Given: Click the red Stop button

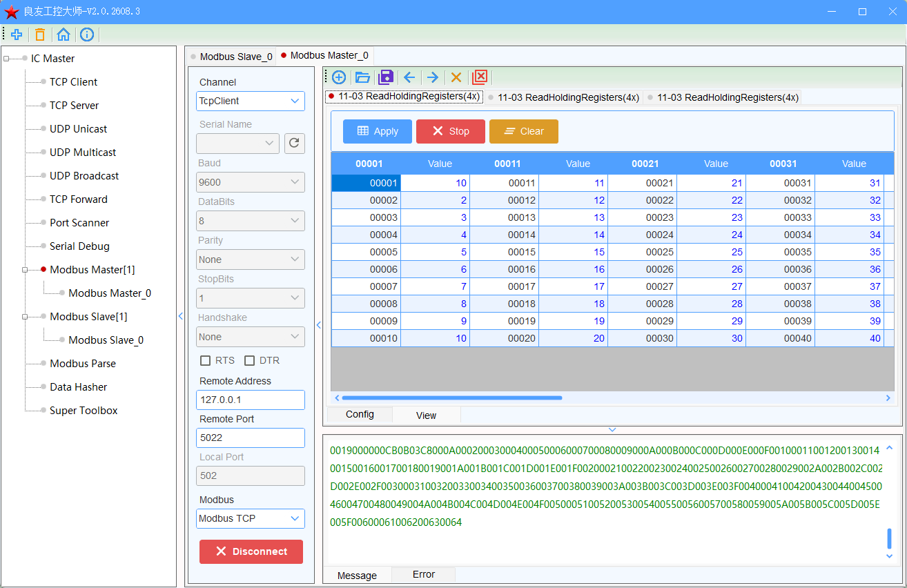Looking at the screenshot, I should (x=451, y=131).
